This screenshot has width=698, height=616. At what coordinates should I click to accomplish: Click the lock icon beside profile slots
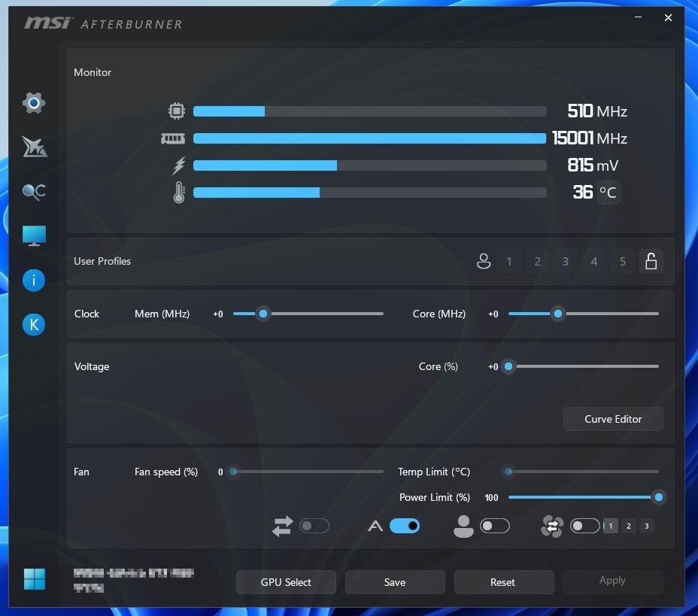(651, 261)
